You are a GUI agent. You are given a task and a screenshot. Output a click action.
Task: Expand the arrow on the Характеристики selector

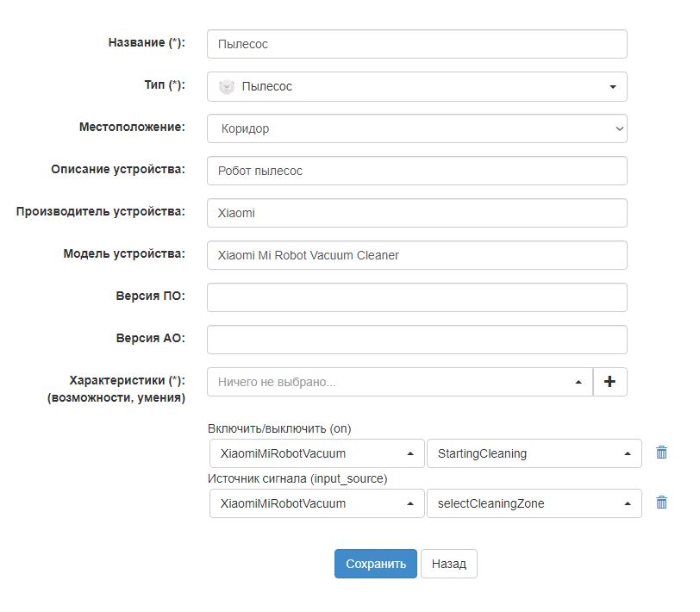(x=579, y=381)
